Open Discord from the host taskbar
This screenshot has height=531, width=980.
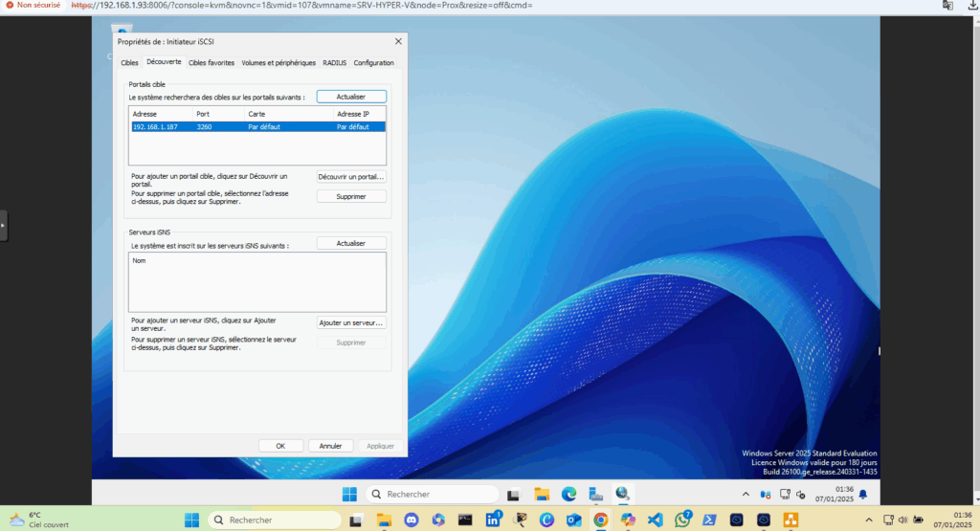click(x=412, y=520)
